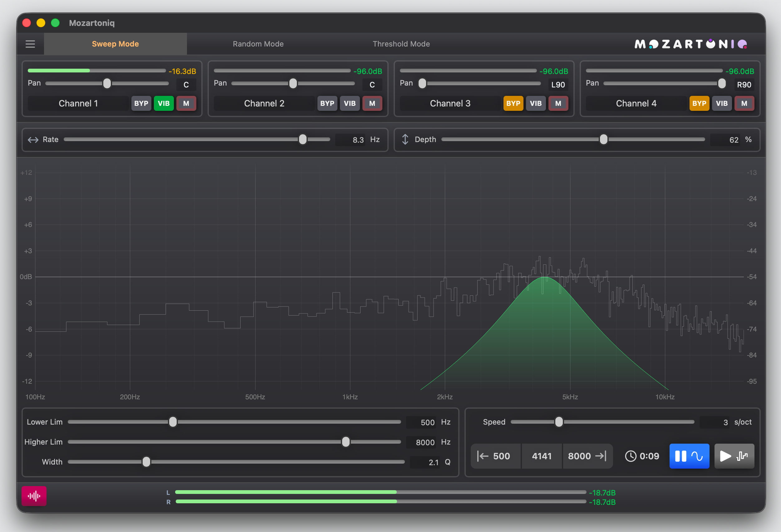Click the Depth vertical arrows icon

(405, 140)
